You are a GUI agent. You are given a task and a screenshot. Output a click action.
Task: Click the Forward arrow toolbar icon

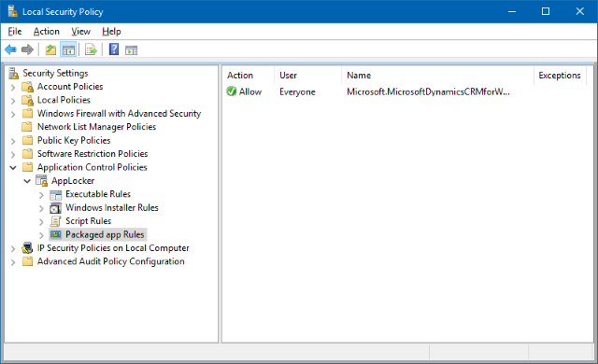coord(27,49)
